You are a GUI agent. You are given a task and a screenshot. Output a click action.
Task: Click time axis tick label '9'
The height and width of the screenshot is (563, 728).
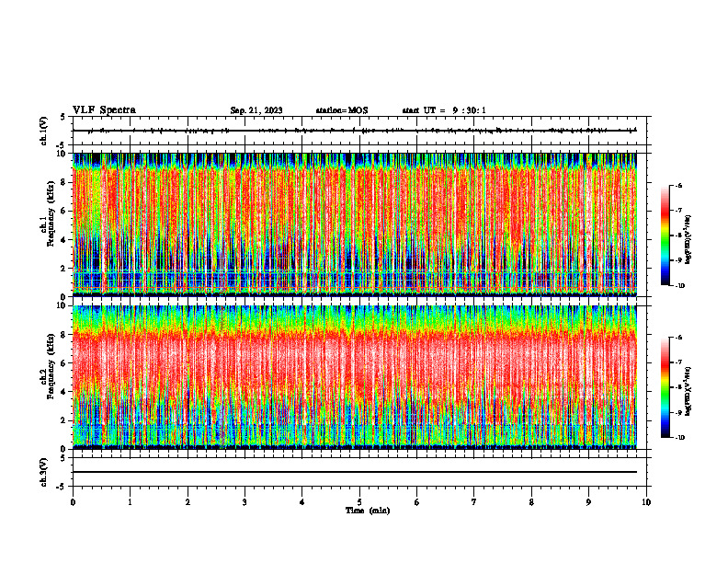tap(588, 502)
